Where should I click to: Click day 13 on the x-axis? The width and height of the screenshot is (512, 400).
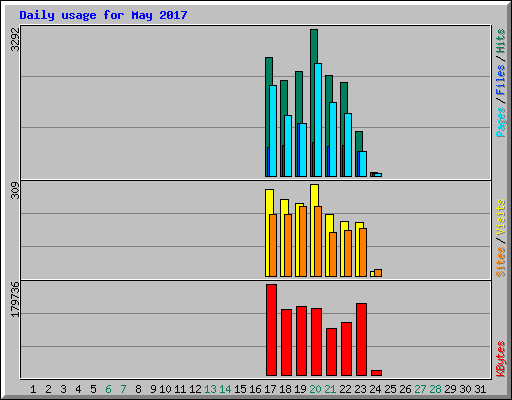(x=210, y=389)
